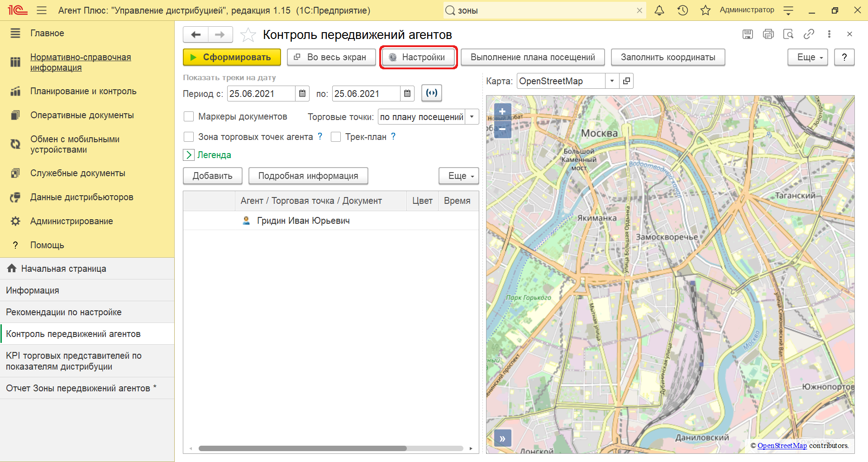Click Во весь экран button
Image resolution: width=868 pixels, height=462 pixels.
click(x=331, y=57)
